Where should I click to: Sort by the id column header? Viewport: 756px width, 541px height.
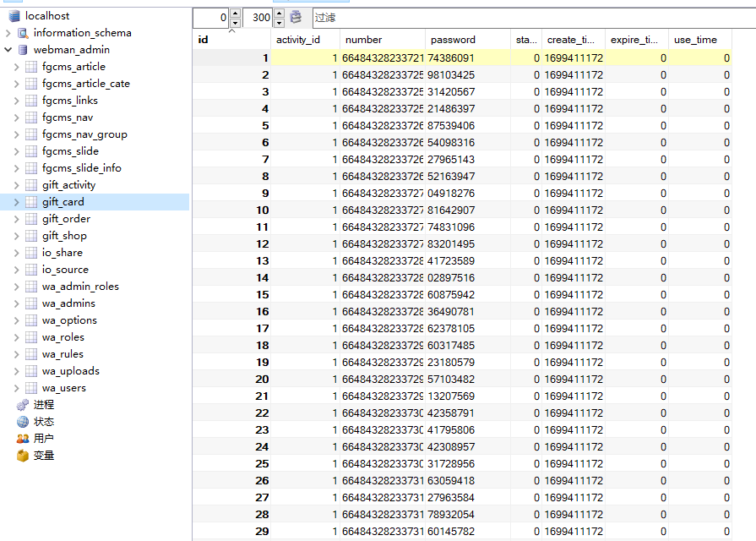[x=231, y=40]
